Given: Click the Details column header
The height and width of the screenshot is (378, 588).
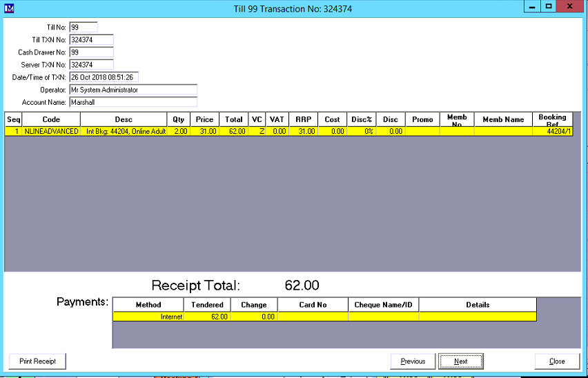Looking at the screenshot, I should coord(478,305).
